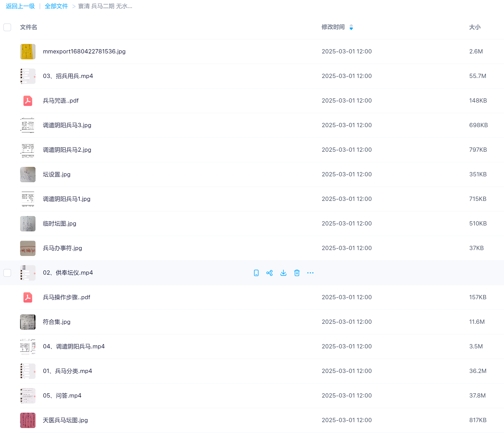Toggle sort arrow next to 修改时间
504x433 pixels.
(x=351, y=27)
